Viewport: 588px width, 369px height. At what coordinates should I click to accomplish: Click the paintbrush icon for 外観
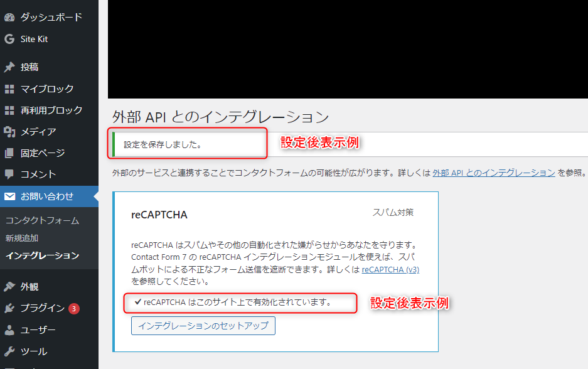pyautogui.click(x=9, y=287)
